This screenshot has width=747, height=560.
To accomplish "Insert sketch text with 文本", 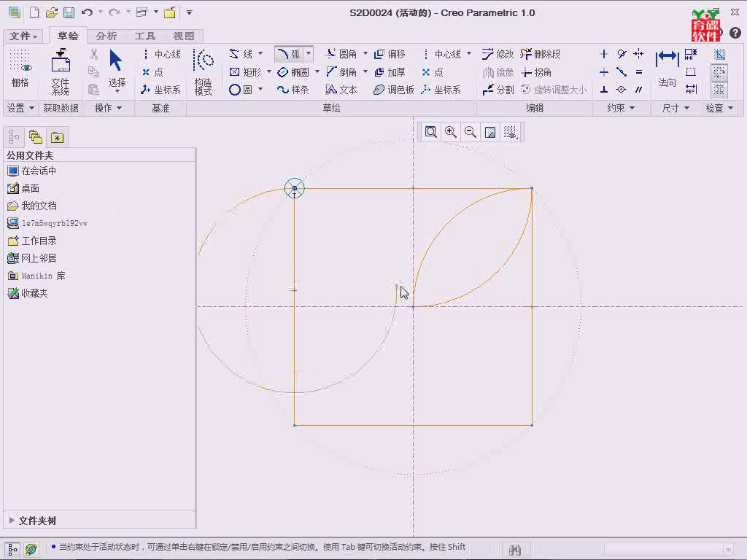I will coord(341,90).
